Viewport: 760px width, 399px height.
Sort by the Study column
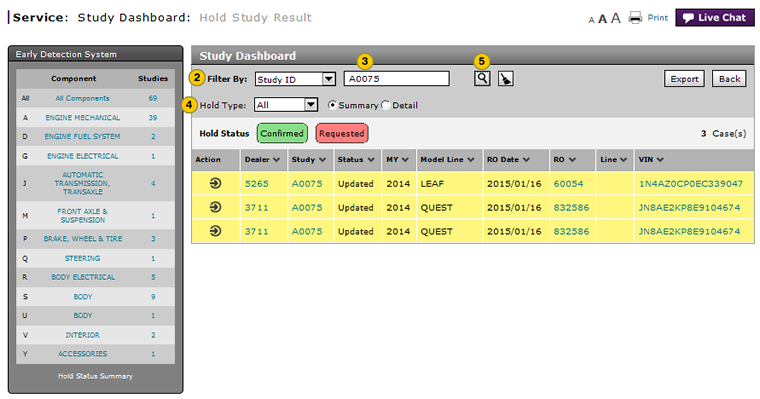(308, 160)
